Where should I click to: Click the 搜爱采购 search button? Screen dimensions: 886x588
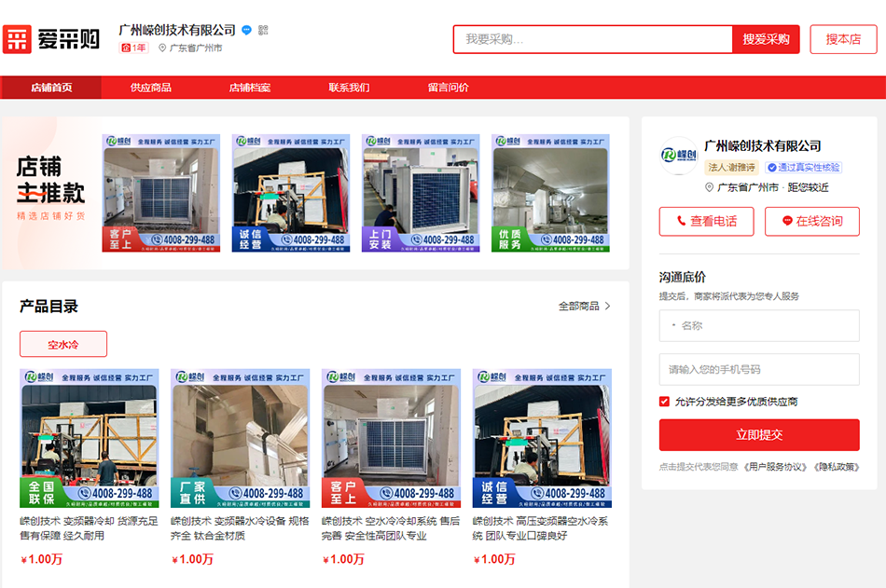(766, 39)
